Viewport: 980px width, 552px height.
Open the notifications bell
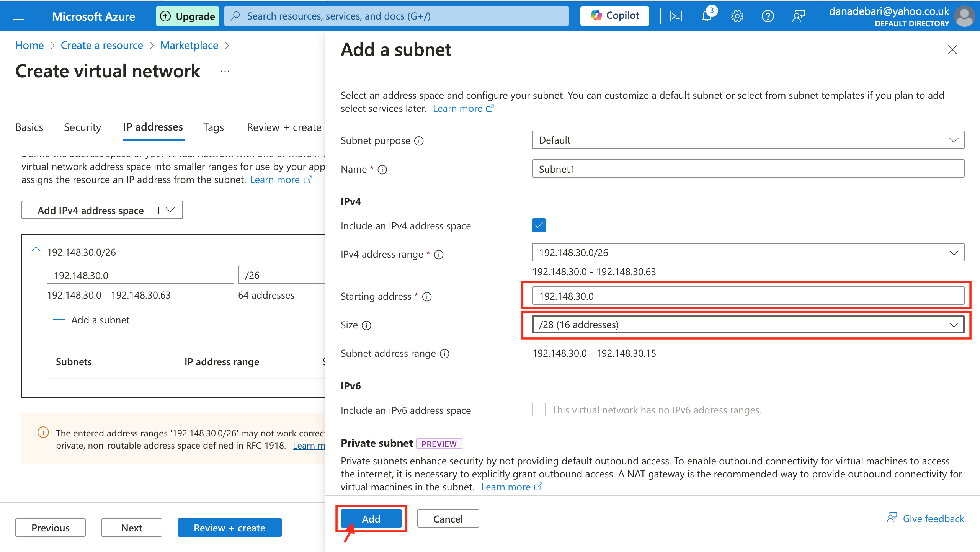(x=706, y=16)
